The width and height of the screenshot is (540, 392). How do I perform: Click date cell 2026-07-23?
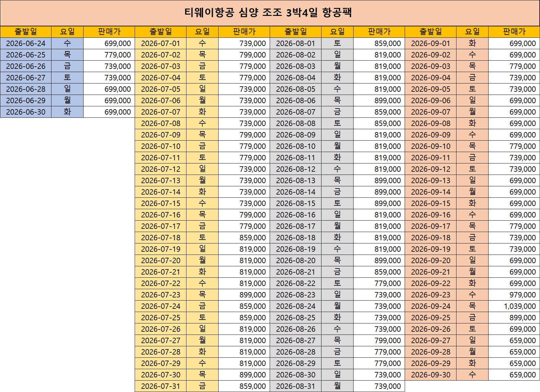(160, 295)
